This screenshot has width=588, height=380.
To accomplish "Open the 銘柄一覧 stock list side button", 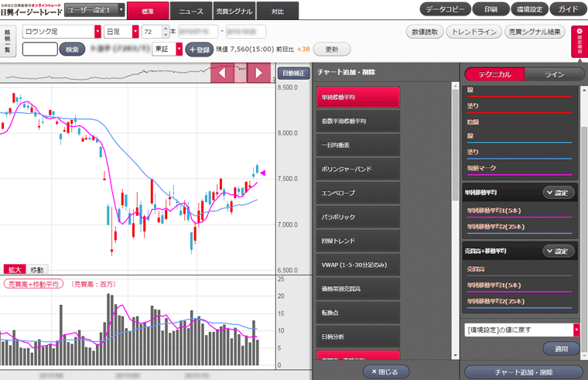I will (x=7, y=40).
